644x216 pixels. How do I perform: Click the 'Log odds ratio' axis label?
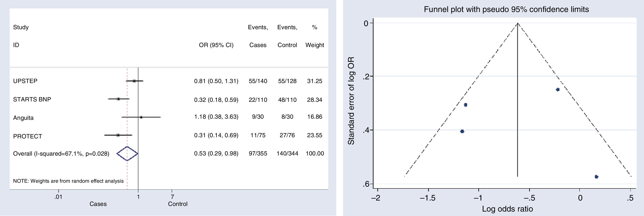tap(507, 209)
